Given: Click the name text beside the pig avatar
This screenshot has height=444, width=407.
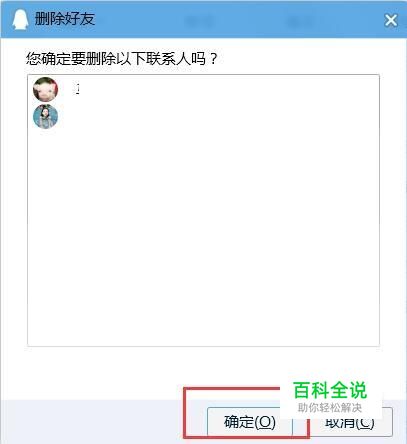Looking at the screenshot, I should (x=77, y=89).
